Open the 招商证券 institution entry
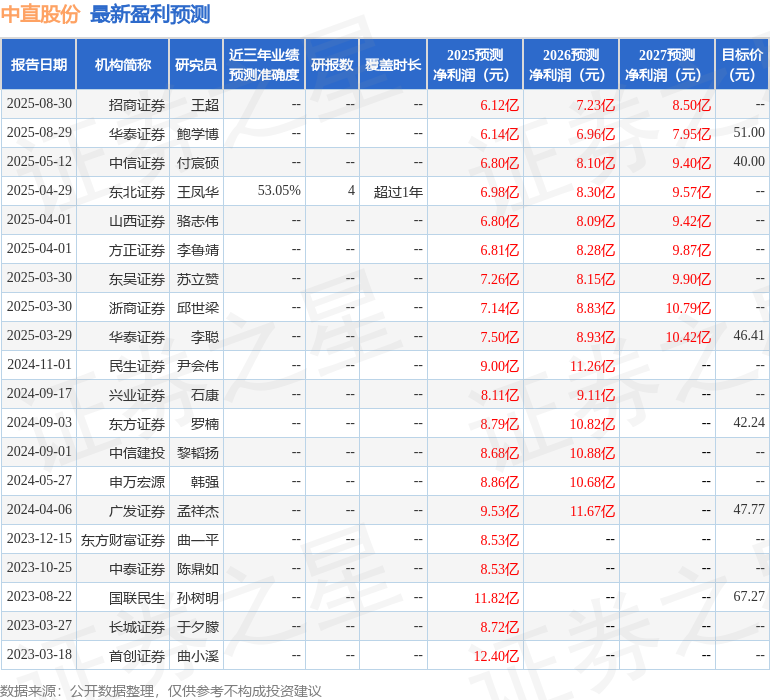770x700 pixels. click(x=137, y=104)
